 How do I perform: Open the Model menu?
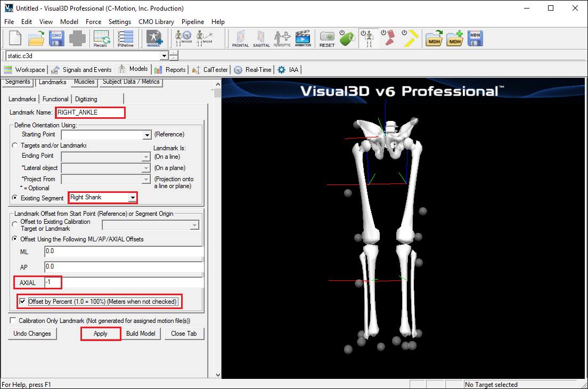69,22
